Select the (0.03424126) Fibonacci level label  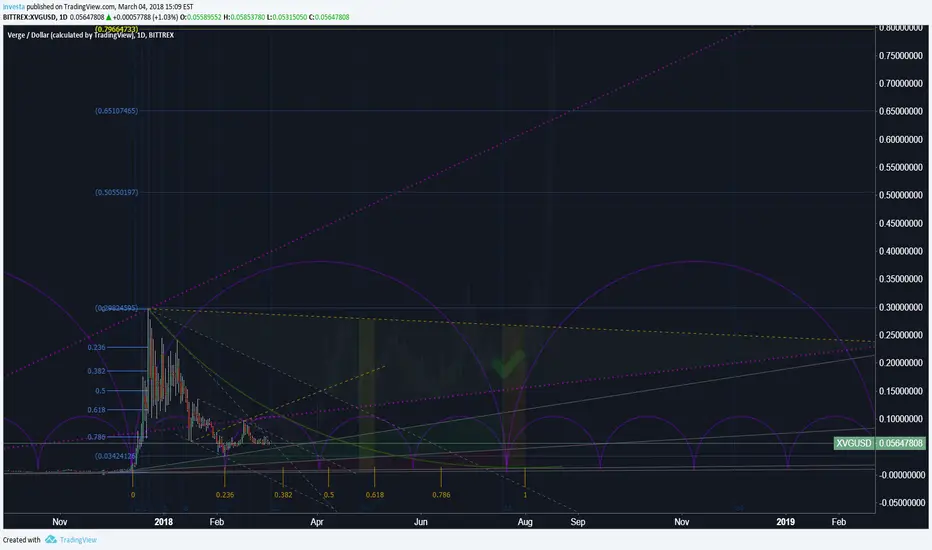tap(116, 456)
